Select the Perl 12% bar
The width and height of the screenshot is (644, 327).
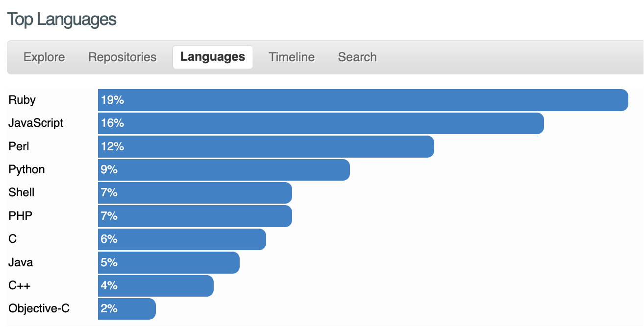tap(266, 146)
